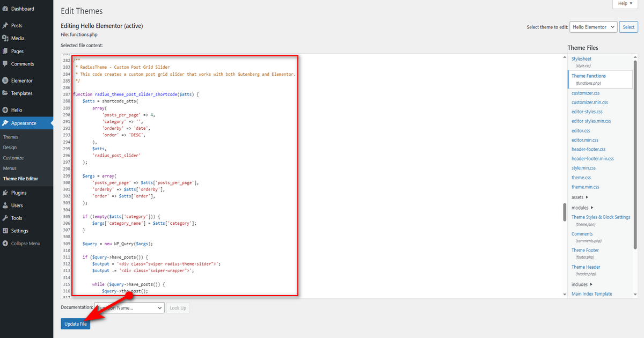Viewport: 644px width, 338px height.
Task: Open Themes under Appearance
Action: click(x=11, y=137)
